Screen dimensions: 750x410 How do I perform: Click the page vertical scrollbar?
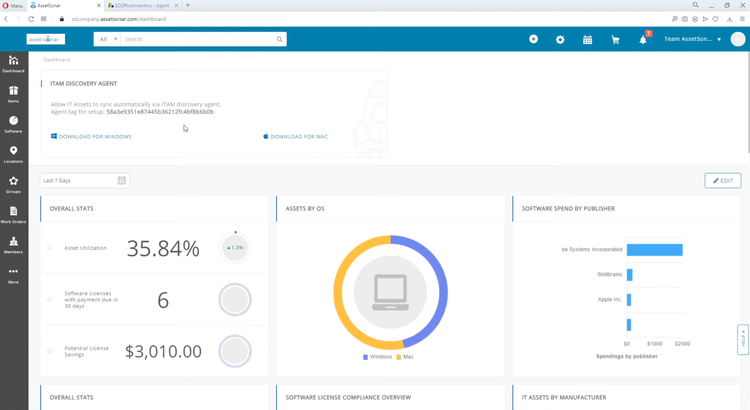click(747, 103)
